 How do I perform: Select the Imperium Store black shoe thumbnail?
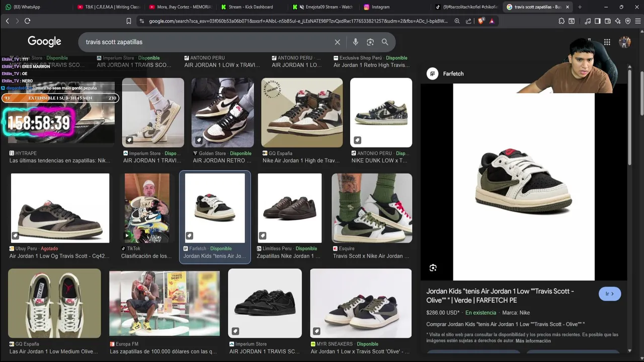pos(265,303)
